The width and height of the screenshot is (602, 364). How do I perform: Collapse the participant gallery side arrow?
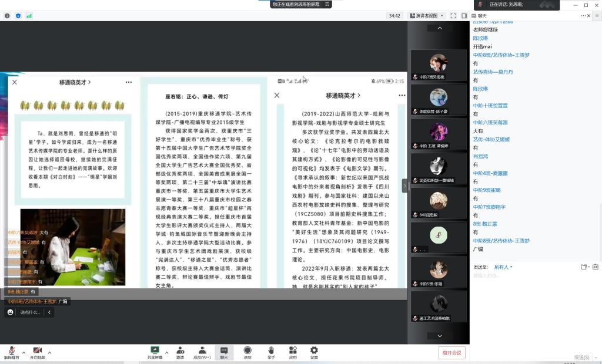[404, 186]
